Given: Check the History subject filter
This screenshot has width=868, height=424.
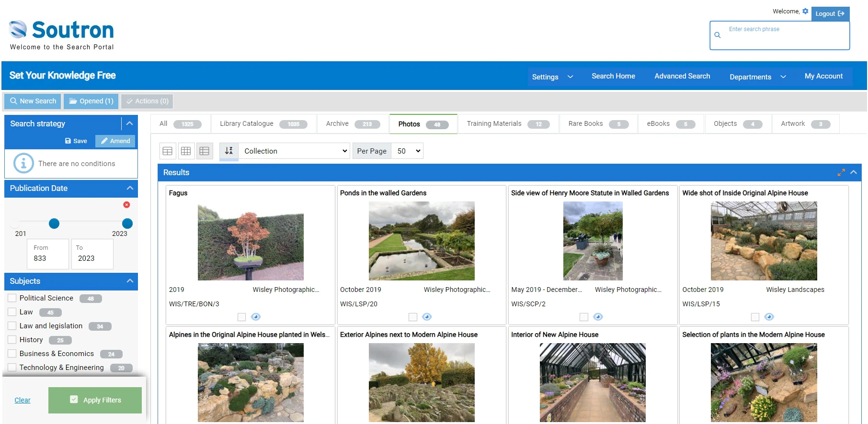Looking at the screenshot, I should pos(12,340).
